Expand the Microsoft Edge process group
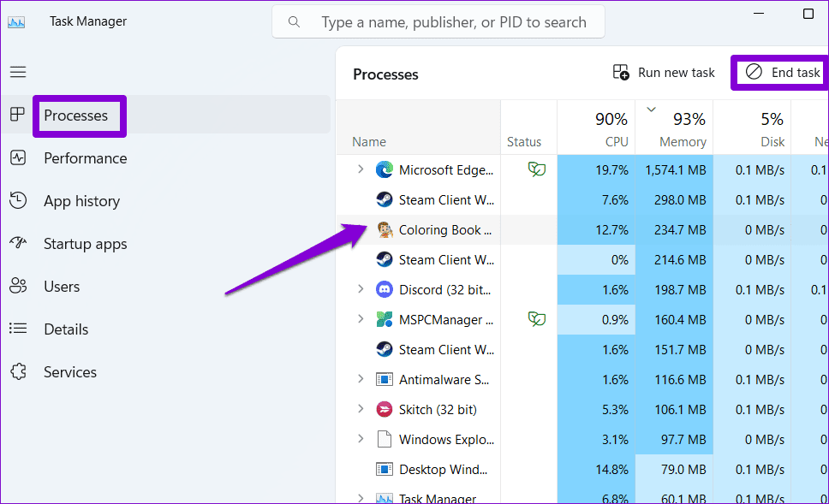Viewport: 829px width, 504px height. tap(361, 169)
